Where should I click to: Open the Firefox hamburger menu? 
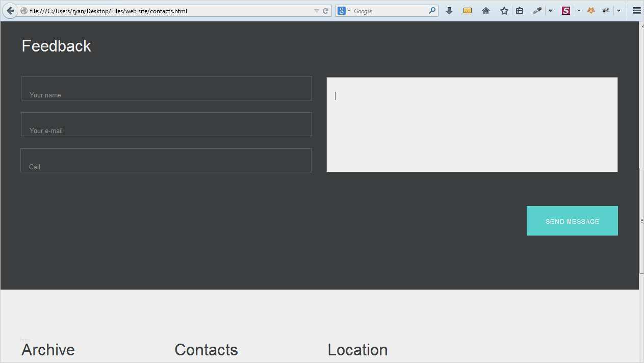pyautogui.click(x=636, y=11)
